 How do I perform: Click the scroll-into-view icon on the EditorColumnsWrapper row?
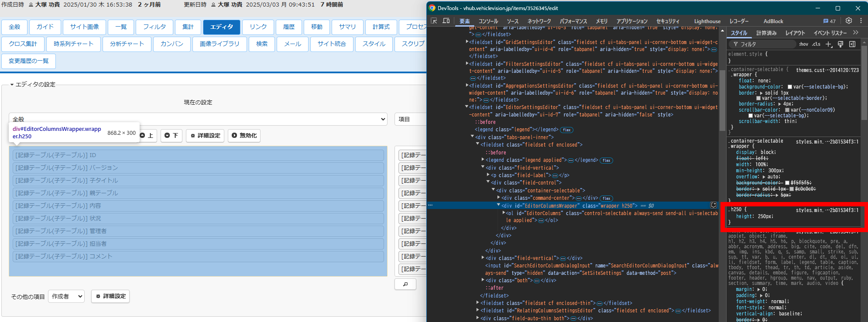(714, 205)
